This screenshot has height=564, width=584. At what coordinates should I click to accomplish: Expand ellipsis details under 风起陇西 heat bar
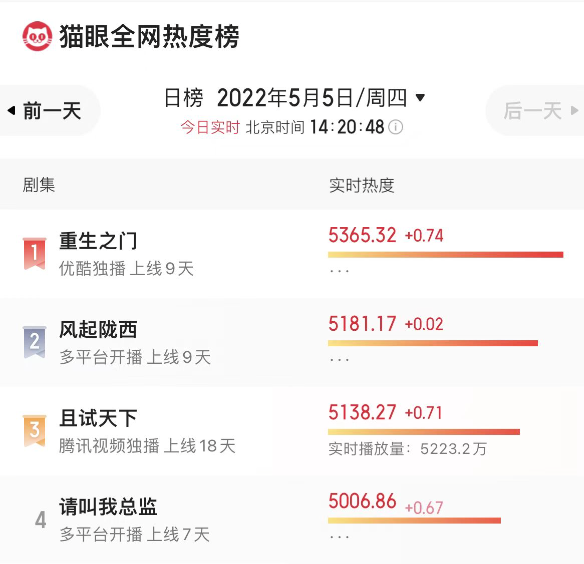point(339,360)
